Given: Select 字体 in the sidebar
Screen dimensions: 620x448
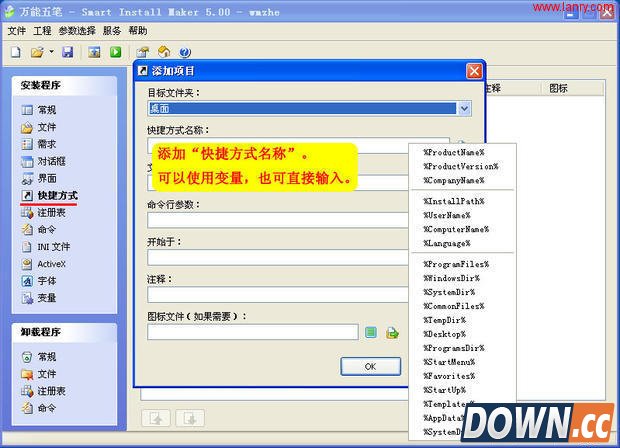Looking at the screenshot, I should pyautogui.click(x=39, y=281).
